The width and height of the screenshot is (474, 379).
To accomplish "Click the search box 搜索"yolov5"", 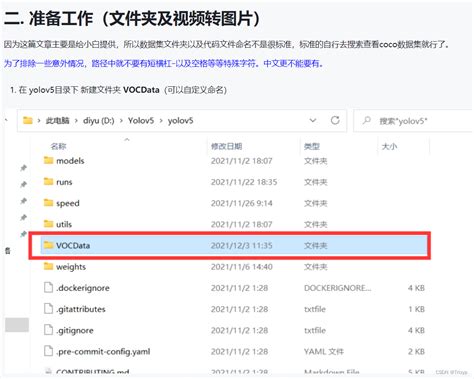I will pyautogui.click(x=413, y=121).
